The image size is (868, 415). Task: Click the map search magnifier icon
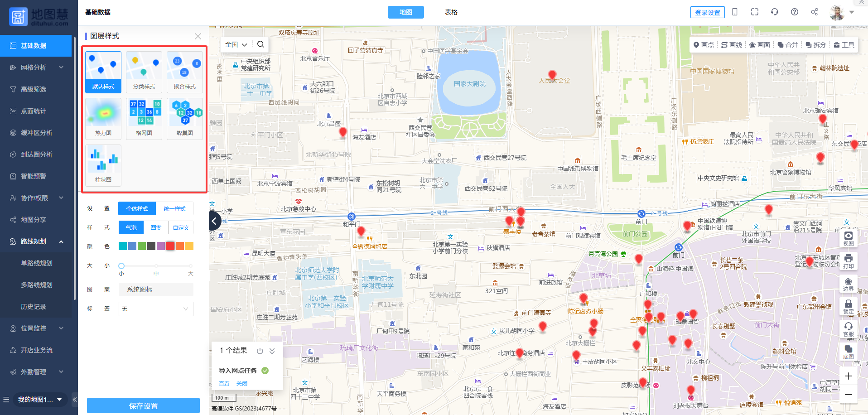[x=260, y=44]
